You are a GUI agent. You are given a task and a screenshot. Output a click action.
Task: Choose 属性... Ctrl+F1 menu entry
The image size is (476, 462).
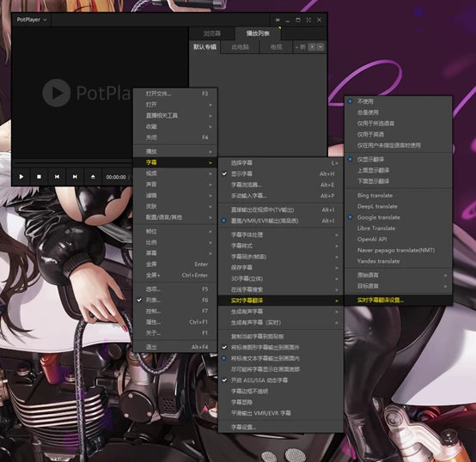click(x=175, y=322)
